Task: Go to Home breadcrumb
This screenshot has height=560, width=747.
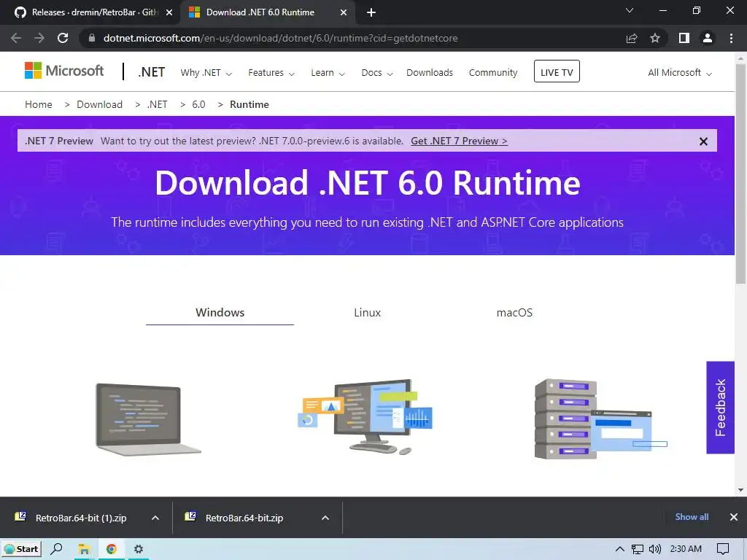Action: point(39,104)
